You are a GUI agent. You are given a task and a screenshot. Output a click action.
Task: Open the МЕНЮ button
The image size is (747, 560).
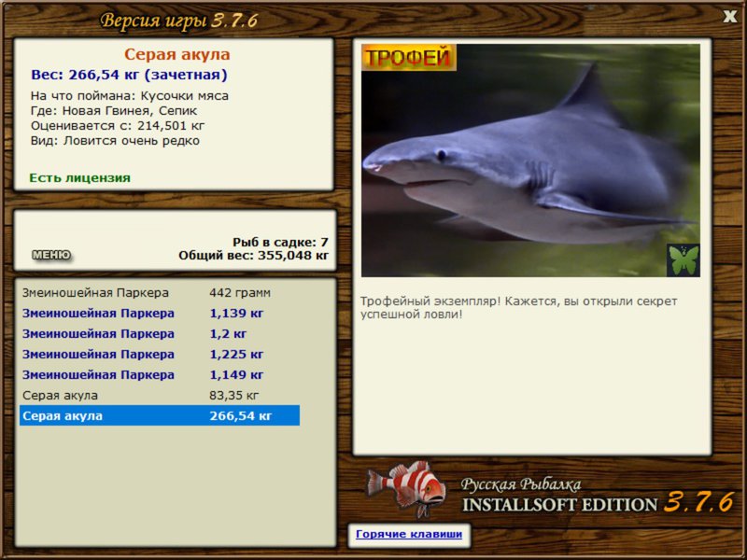click(x=51, y=255)
